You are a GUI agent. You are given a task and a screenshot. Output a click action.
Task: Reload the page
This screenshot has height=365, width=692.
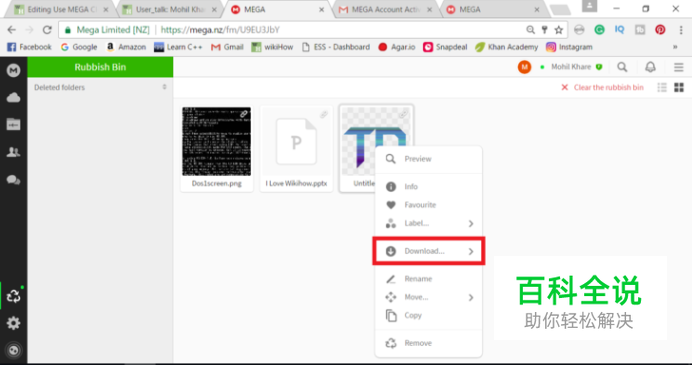pyautogui.click(x=47, y=30)
